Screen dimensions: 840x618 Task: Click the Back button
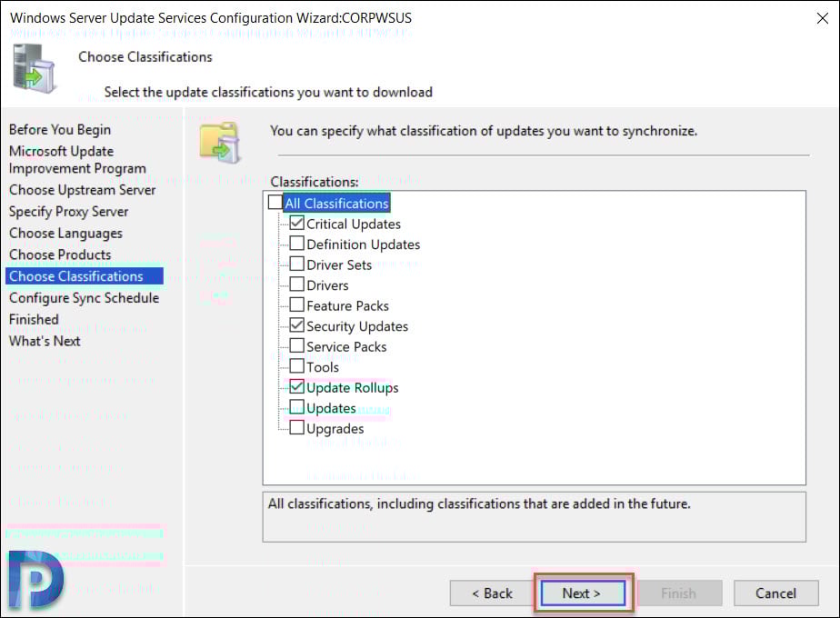[492, 593]
